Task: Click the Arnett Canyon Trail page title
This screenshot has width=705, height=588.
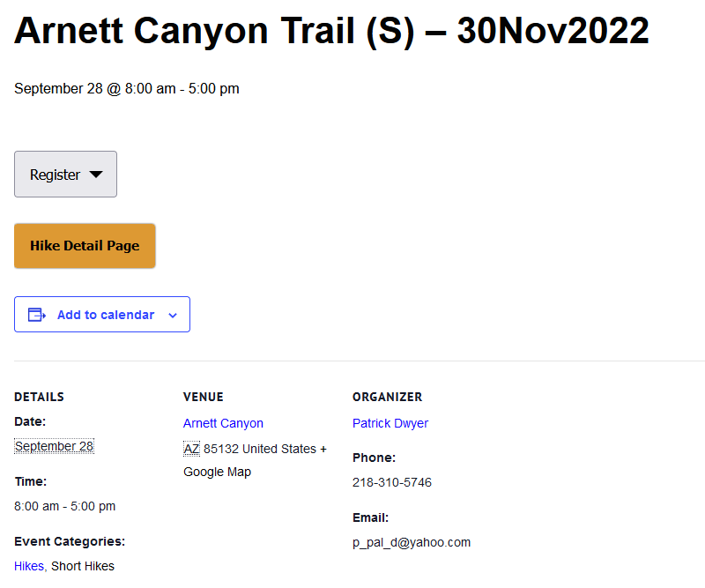Action: tap(331, 31)
